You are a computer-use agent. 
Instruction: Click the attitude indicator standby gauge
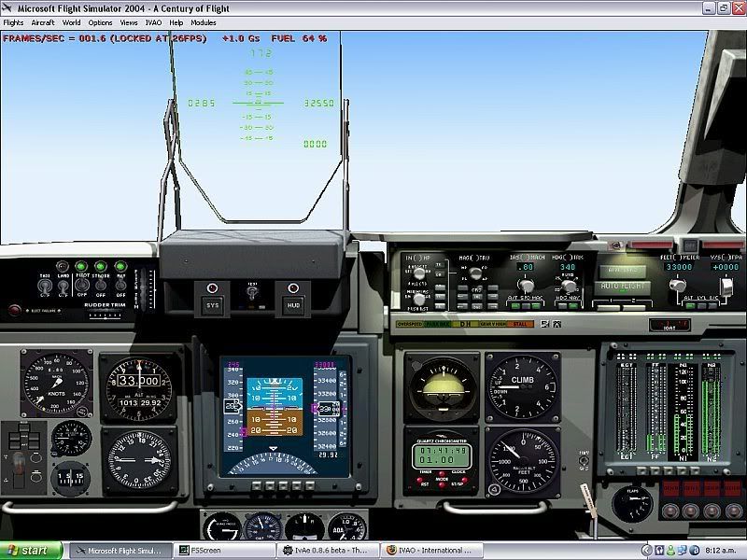click(x=441, y=385)
